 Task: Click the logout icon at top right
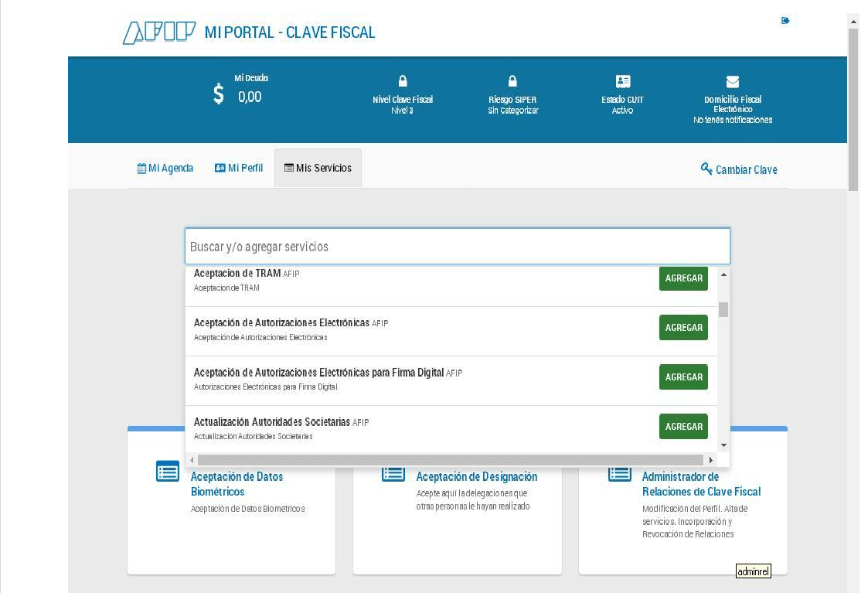(785, 21)
